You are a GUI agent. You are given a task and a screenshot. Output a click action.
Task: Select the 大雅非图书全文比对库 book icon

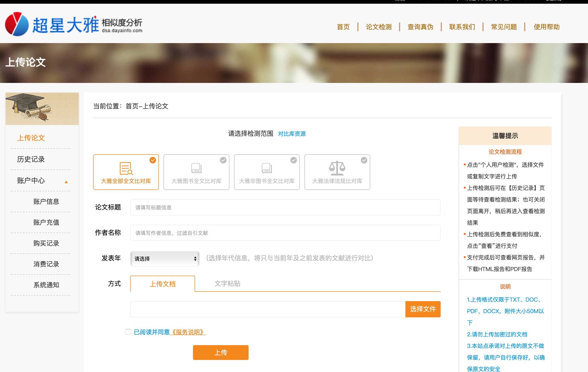(x=266, y=168)
